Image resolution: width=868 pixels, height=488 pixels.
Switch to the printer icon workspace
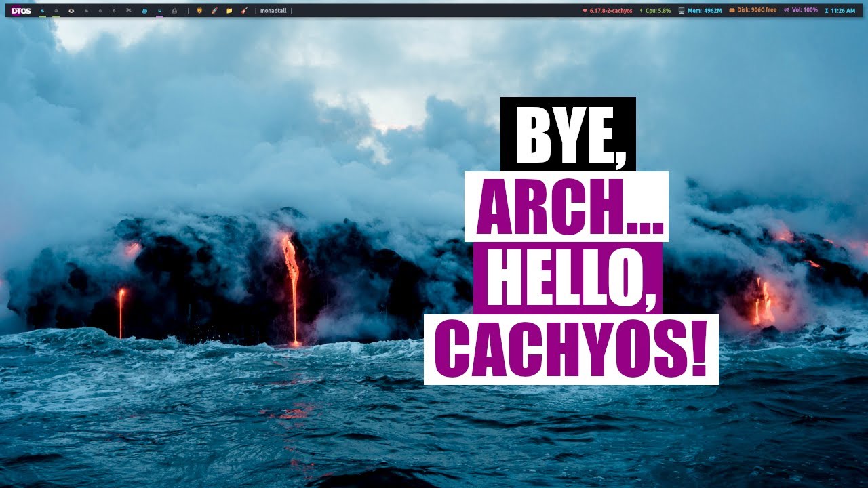[x=174, y=11]
